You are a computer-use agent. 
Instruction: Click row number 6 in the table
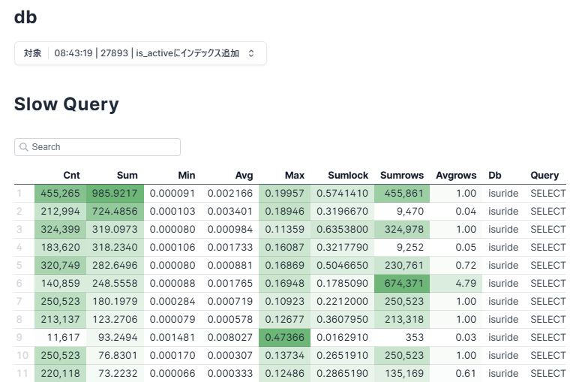(x=19, y=284)
